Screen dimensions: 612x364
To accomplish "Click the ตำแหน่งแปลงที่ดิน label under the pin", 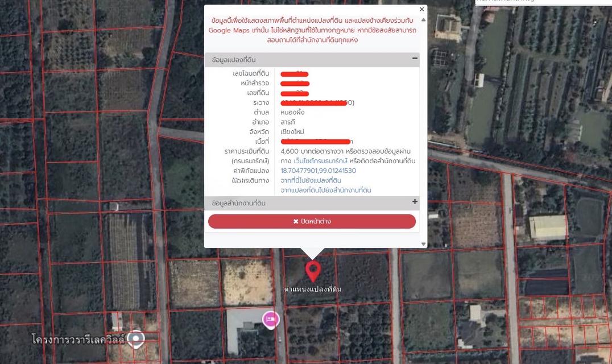I will [313, 289].
